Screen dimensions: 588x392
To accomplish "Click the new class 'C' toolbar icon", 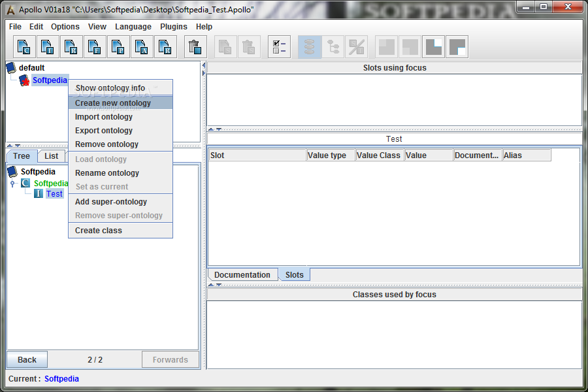I will click(24, 47).
